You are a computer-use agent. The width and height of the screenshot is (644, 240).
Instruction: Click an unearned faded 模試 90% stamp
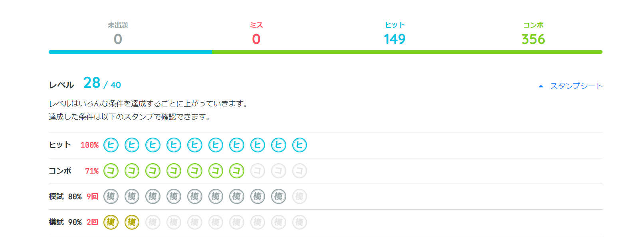[x=174, y=222]
